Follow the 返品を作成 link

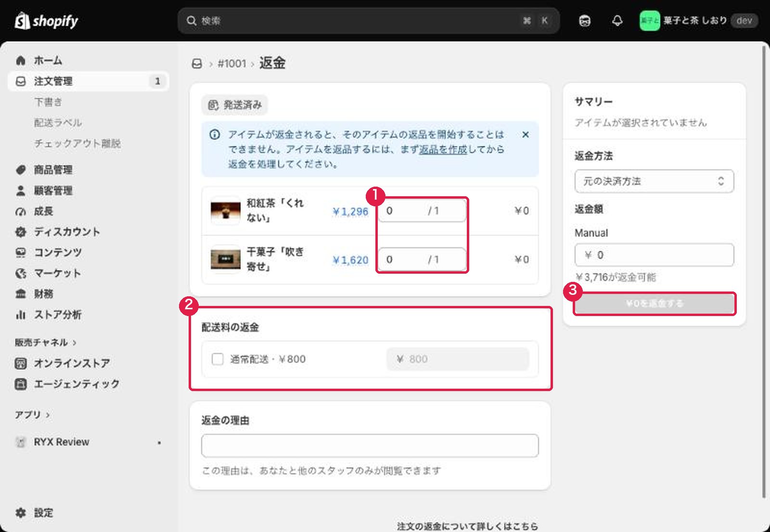pyautogui.click(x=443, y=150)
